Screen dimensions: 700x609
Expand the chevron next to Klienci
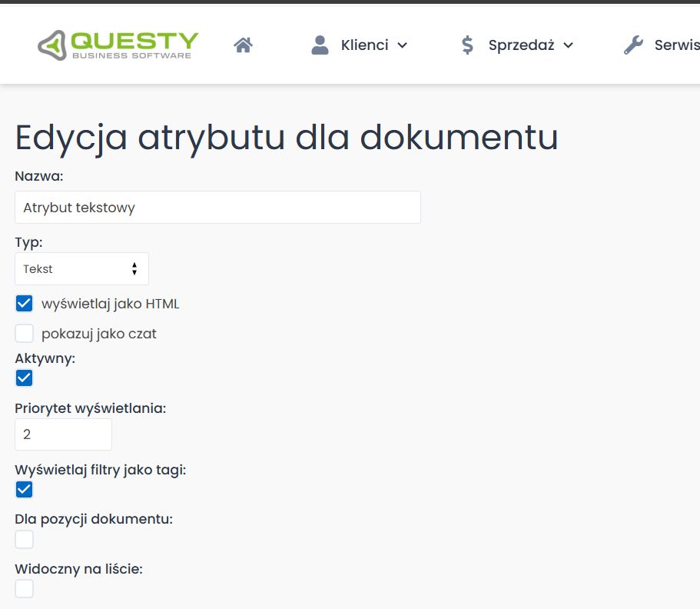404,45
